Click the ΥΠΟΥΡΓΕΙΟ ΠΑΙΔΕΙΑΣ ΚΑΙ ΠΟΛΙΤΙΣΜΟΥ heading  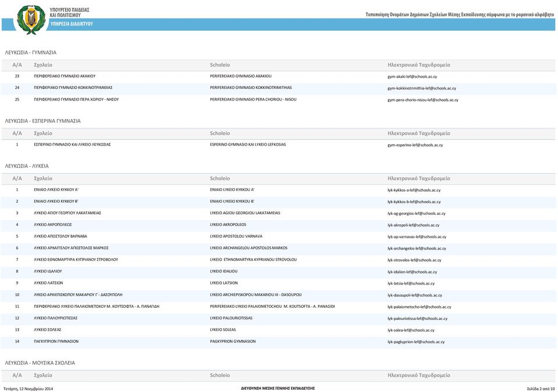69,12
